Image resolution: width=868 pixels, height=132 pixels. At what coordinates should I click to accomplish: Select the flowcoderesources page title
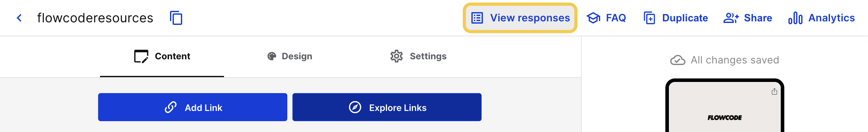click(x=95, y=18)
